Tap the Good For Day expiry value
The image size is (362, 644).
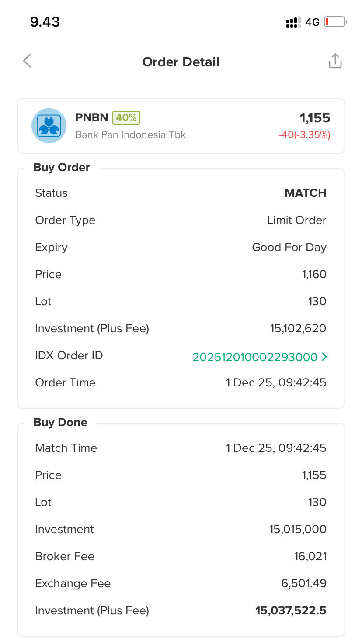289,247
